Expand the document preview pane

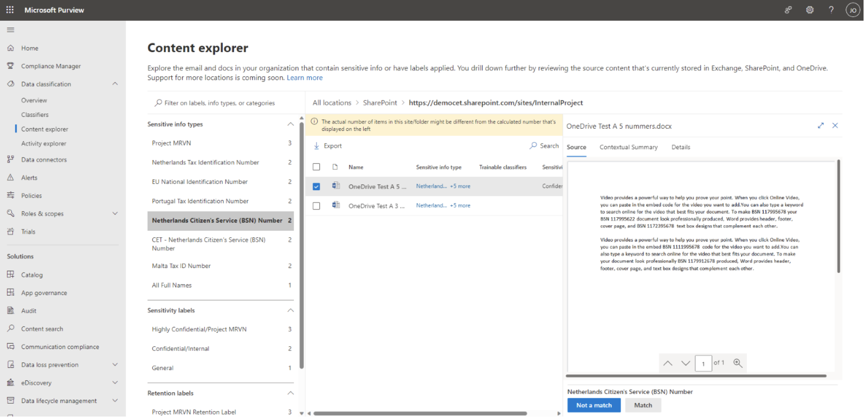(x=821, y=126)
